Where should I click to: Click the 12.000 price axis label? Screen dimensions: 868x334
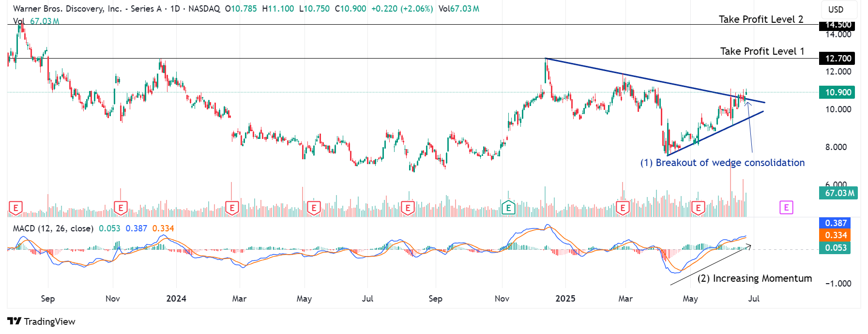tap(838, 72)
